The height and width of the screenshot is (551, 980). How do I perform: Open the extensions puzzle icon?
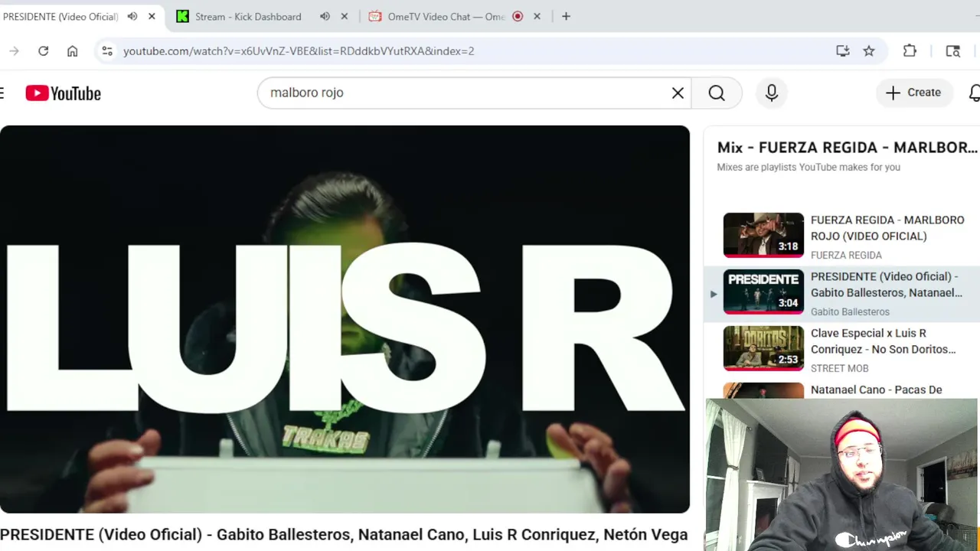click(910, 51)
